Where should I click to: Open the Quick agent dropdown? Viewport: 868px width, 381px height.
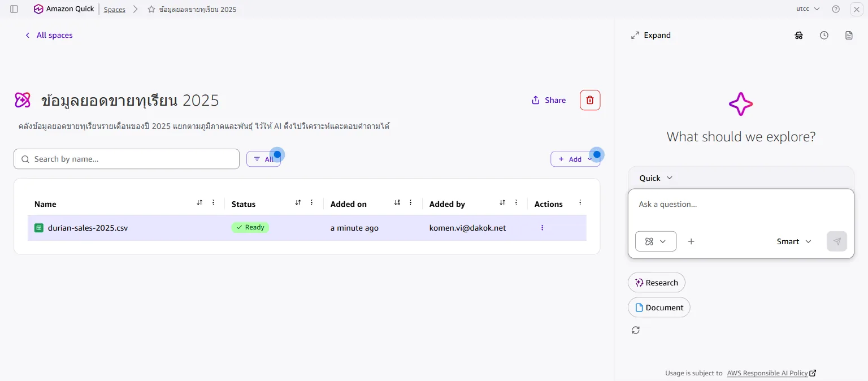pos(656,178)
